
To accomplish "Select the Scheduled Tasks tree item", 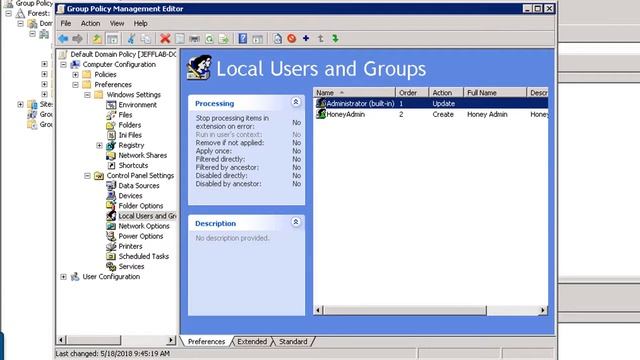I will pos(143,257).
